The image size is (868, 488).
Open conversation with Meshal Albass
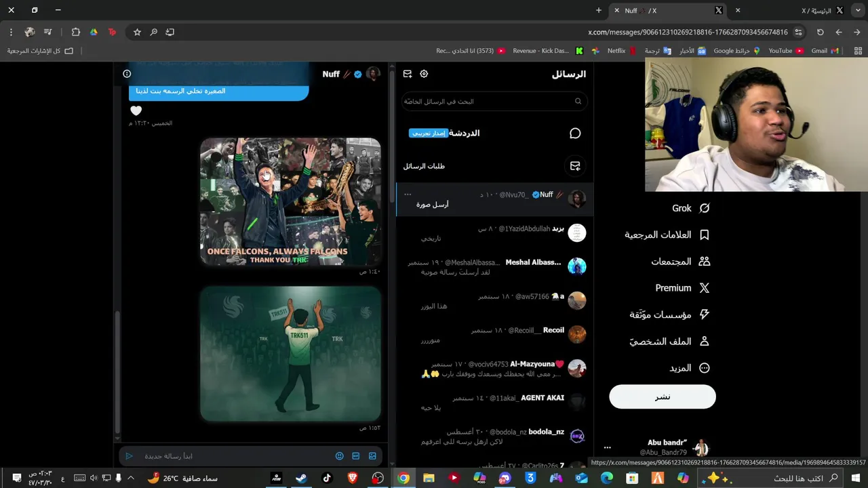pyautogui.click(x=494, y=267)
